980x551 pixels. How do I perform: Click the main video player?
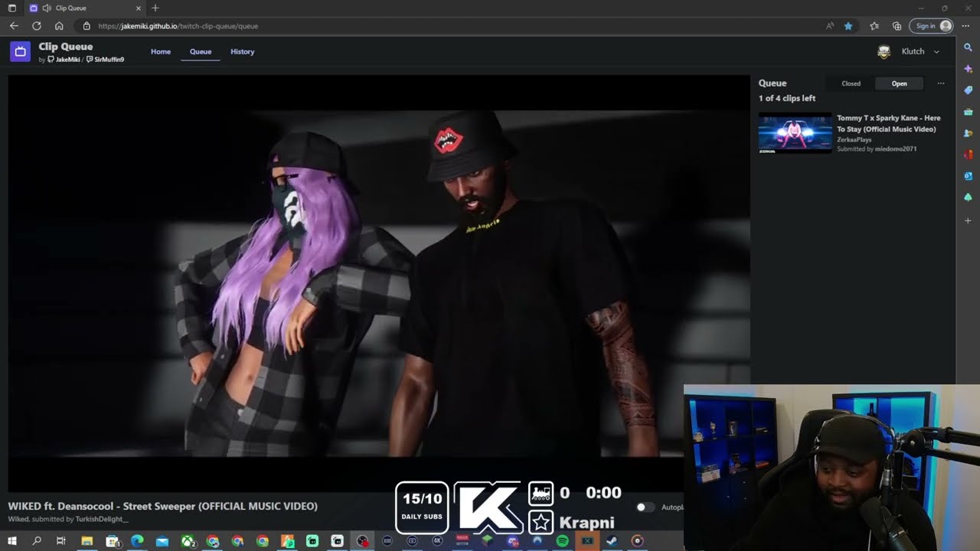pos(378,283)
